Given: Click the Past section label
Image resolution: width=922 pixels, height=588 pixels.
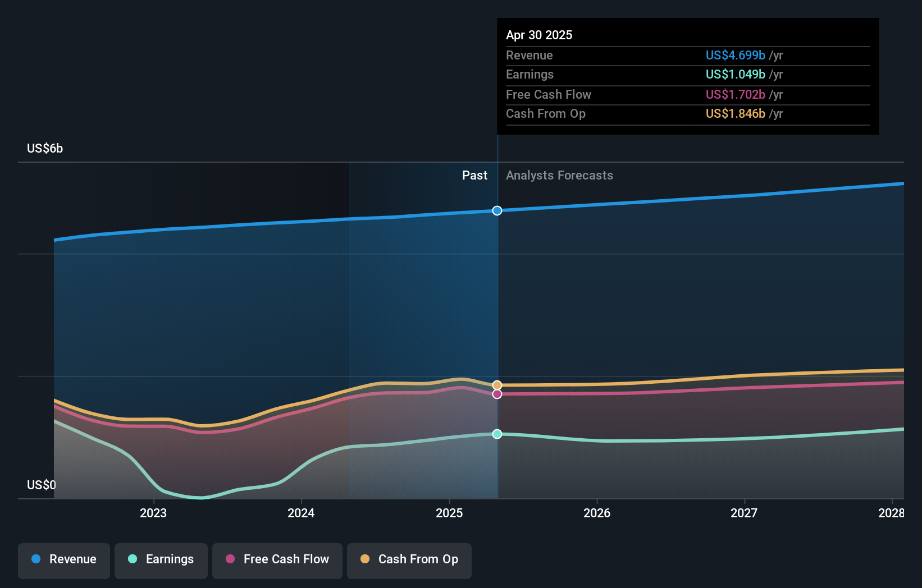Looking at the screenshot, I should pyautogui.click(x=474, y=176).
